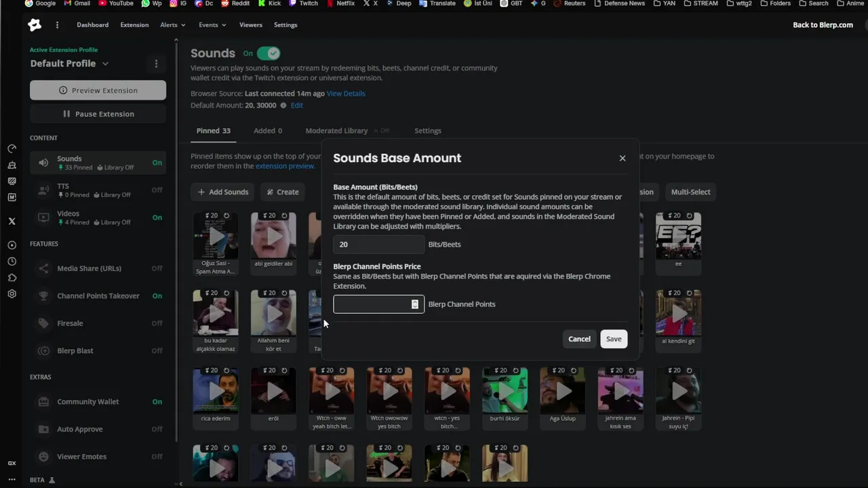Click Back to Blerp.com link

pyautogui.click(x=823, y=25)
